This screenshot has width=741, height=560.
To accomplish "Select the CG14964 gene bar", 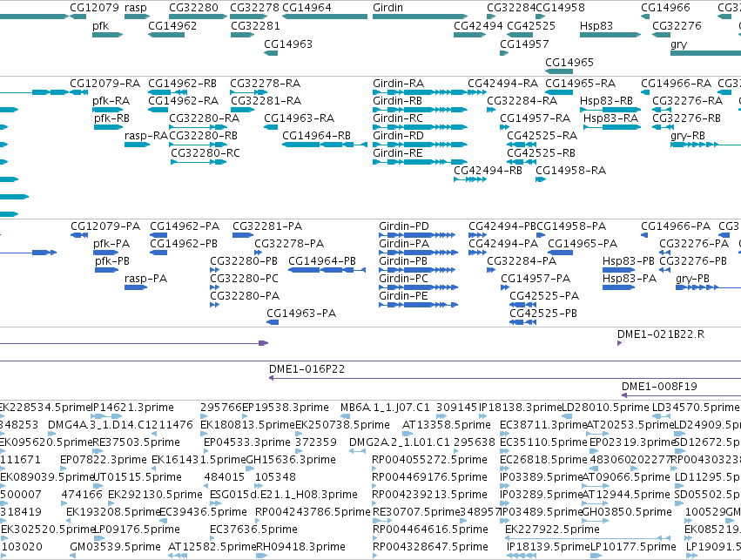I will click(x=325, y=17).
